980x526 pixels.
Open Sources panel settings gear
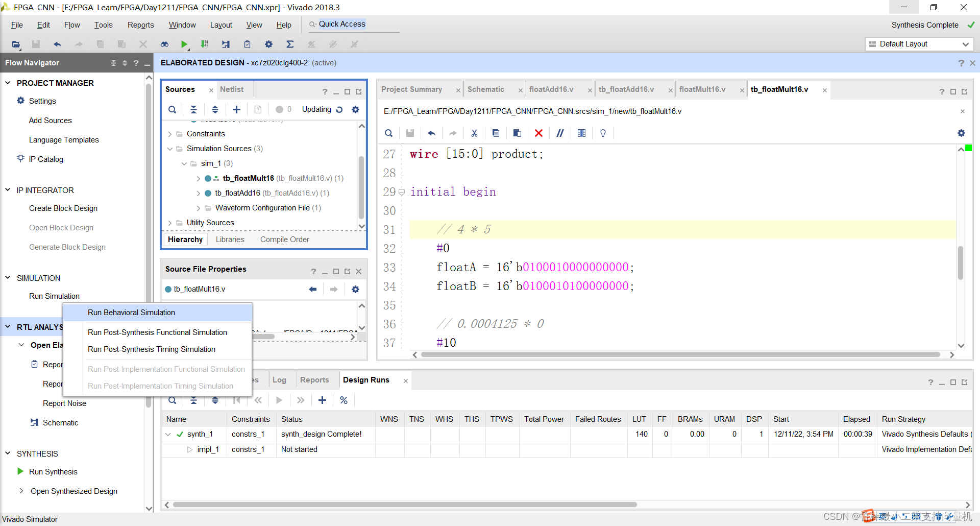click(x=356, y=109)
